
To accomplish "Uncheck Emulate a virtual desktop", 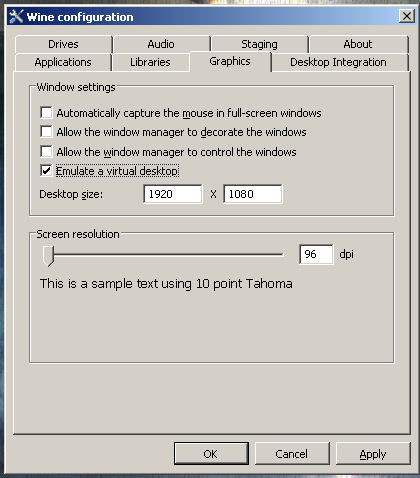I will (x=46, y=171).
